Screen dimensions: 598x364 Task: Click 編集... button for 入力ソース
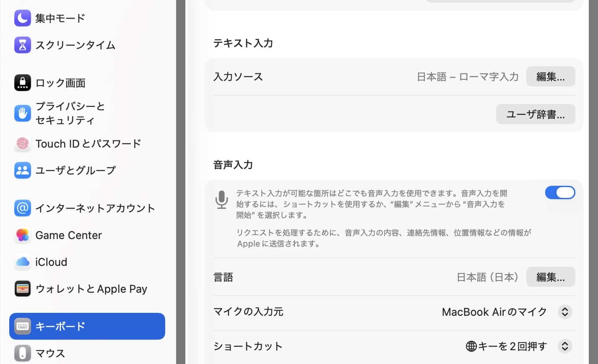[550, 77]
